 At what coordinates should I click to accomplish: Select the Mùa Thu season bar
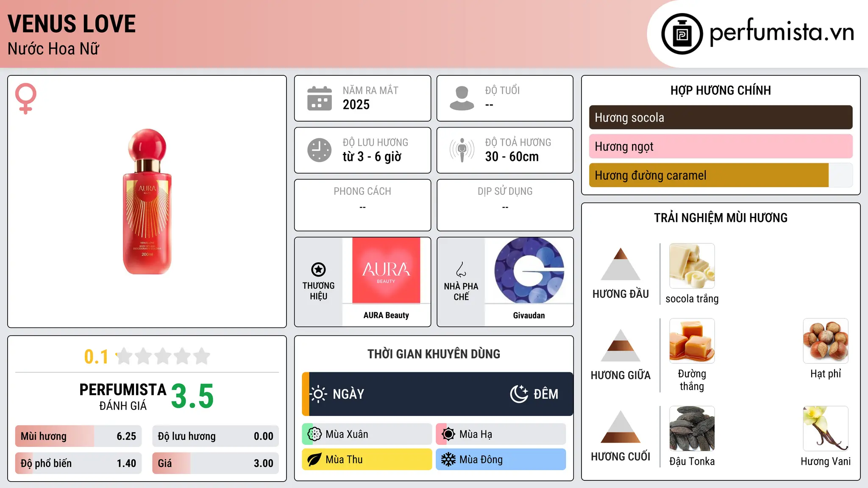pos(367,460)
